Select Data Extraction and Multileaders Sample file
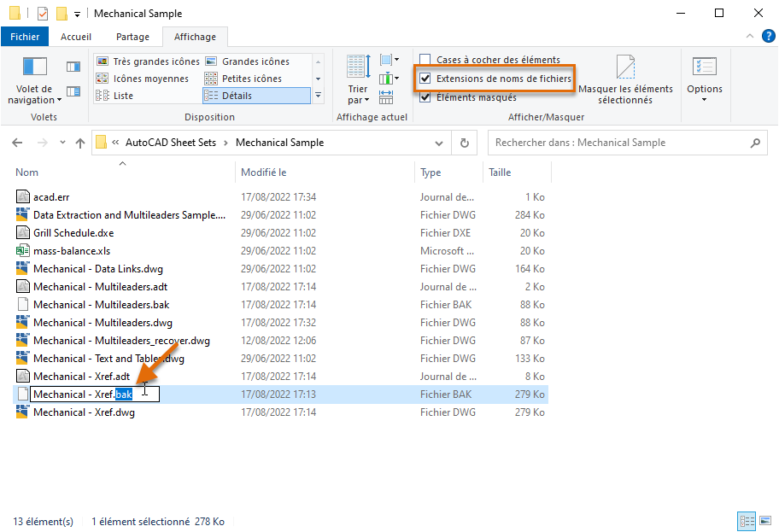This screenshot has height=532, width=779. [x=129, y=215]
